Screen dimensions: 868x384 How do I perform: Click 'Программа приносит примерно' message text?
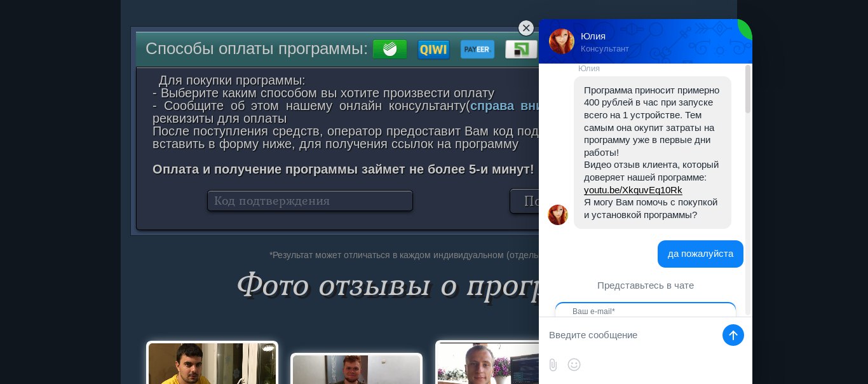651,90
